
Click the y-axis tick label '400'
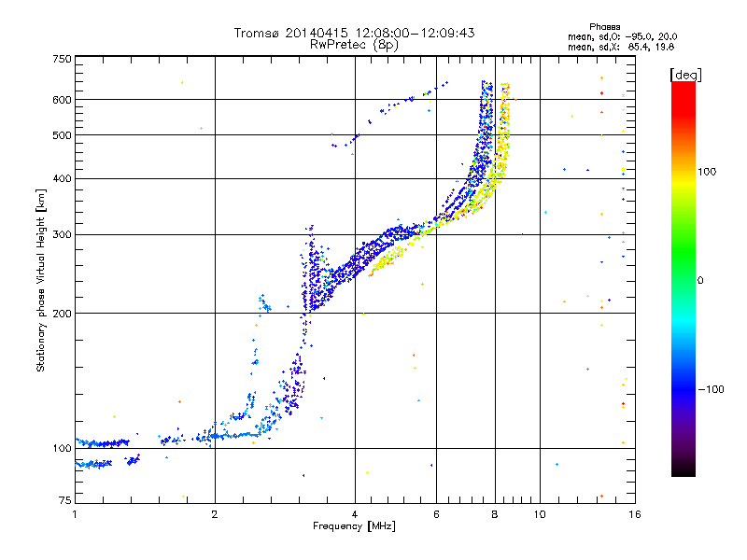(62, 178)
